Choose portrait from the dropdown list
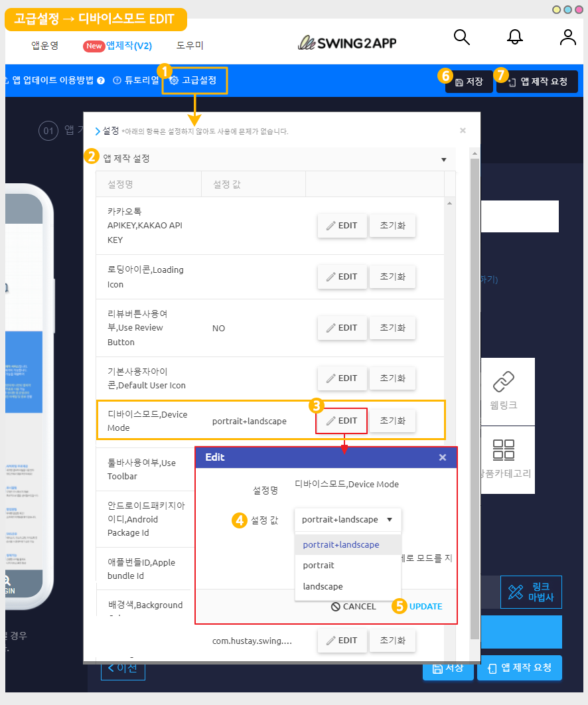The height and width of the screenshot is (705, 588). [x=319, y=566]
